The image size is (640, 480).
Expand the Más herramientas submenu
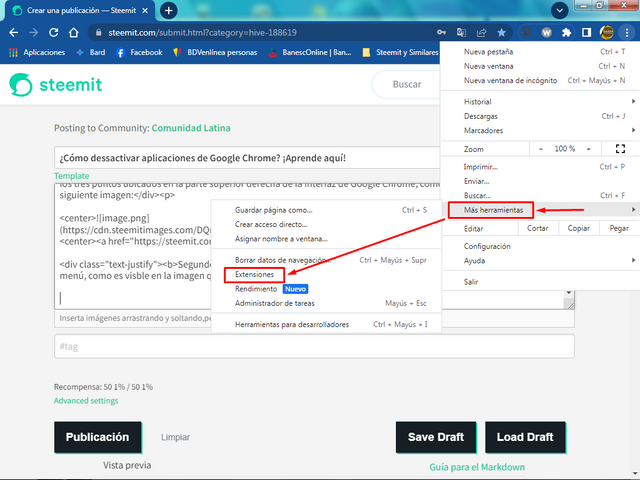coord(540,210)
